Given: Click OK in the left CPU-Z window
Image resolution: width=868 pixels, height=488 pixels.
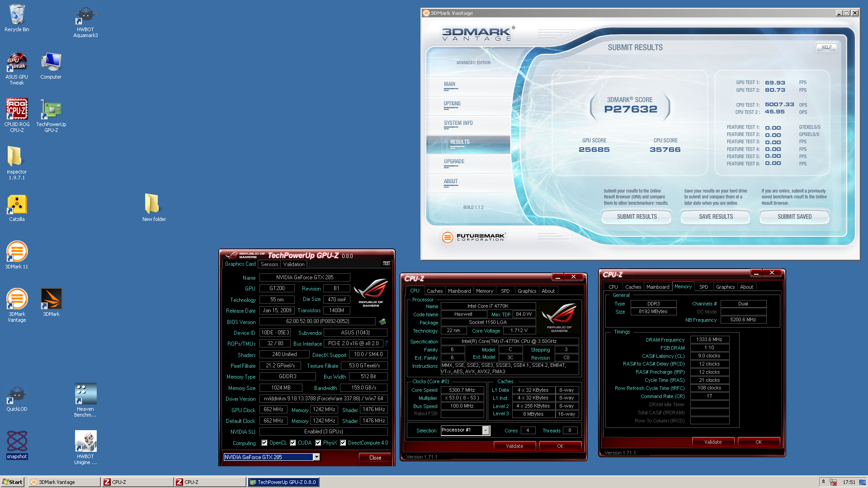Looking at the screenshot, I should [x=560, y=446].
